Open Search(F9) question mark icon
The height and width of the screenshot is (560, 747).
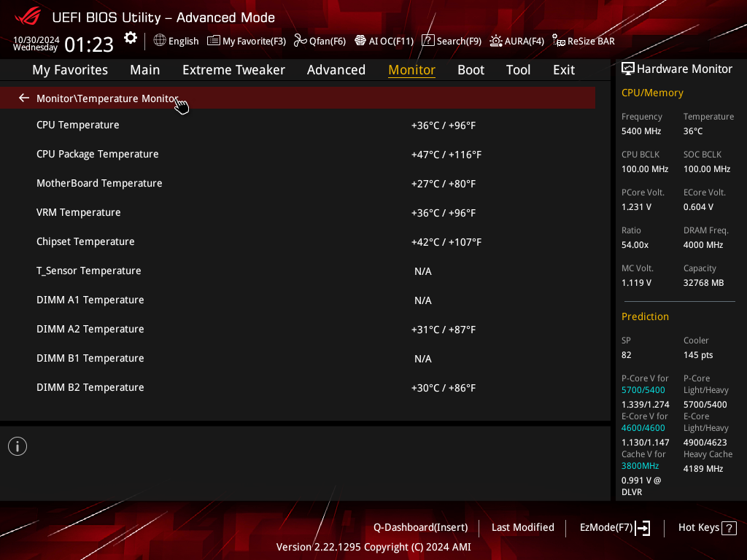(427, 41)
